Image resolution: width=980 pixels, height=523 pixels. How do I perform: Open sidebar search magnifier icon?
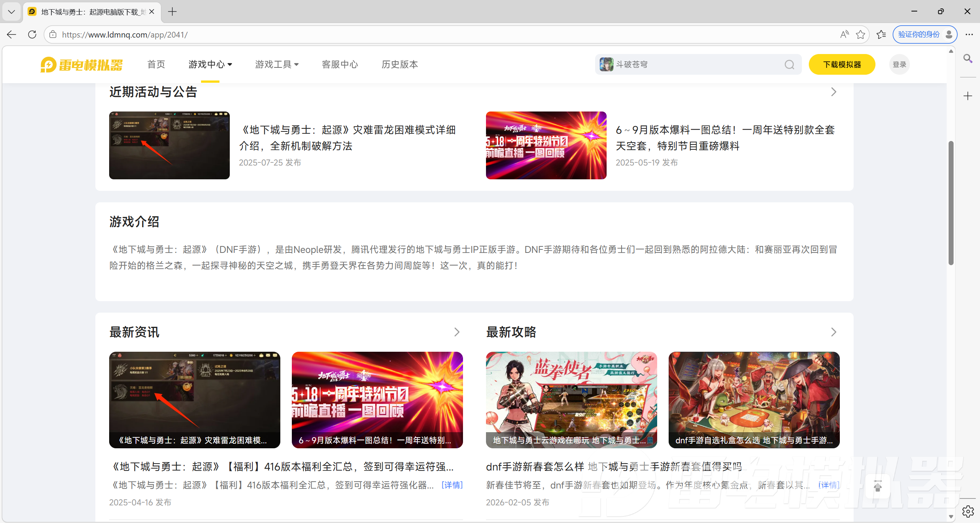968,59
